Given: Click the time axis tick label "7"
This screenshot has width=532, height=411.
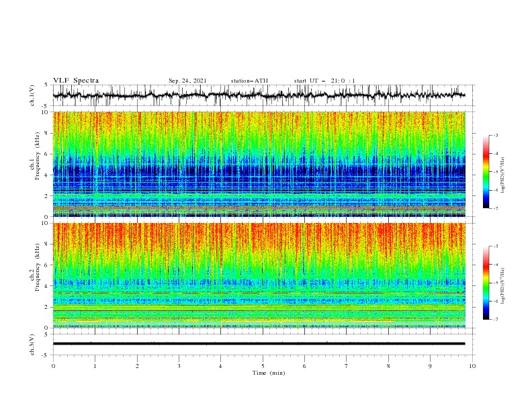Looking at the screenshot, I should [347, 366].
